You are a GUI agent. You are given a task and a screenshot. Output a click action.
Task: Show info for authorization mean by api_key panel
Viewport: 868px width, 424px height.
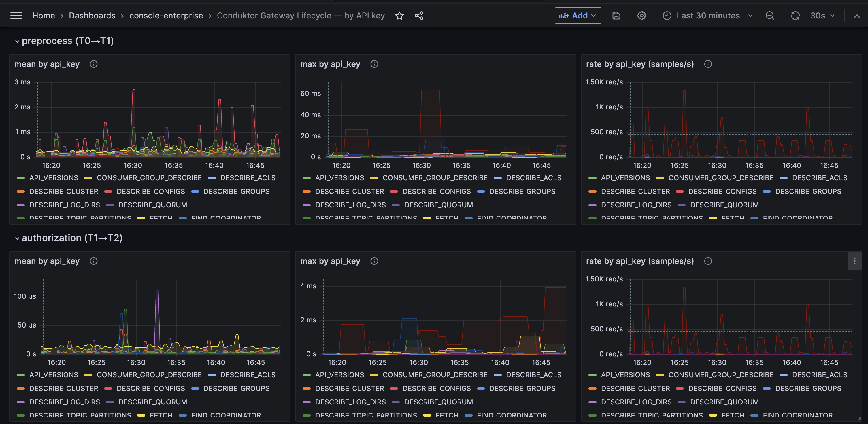(94, 261)
